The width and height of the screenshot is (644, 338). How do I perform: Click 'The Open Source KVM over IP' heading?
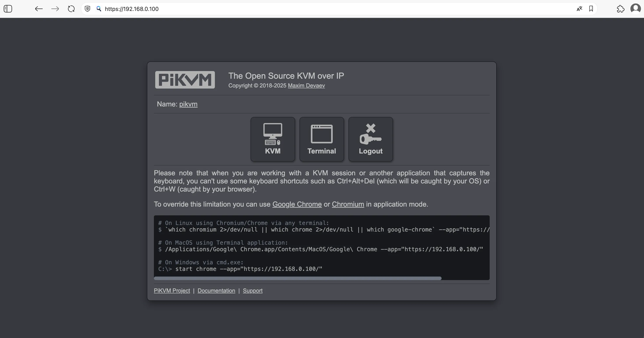pyautogui.click(x=286, y=76)
